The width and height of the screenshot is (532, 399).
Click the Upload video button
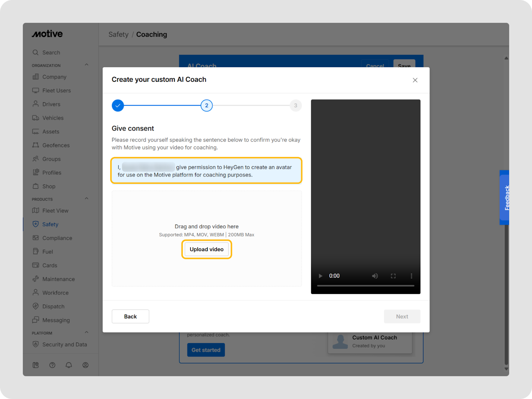206,249
